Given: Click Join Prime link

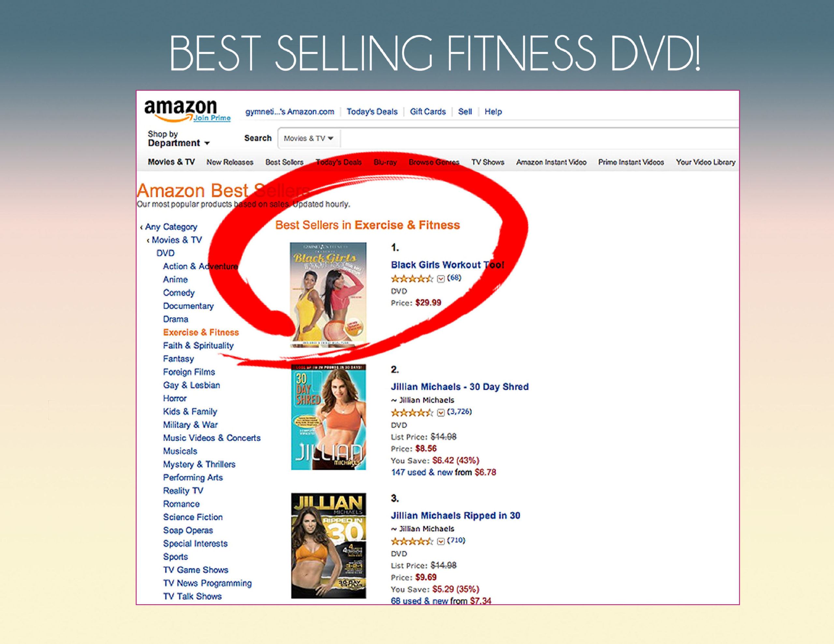Looking at the screenshot, I should pos(212,118).
